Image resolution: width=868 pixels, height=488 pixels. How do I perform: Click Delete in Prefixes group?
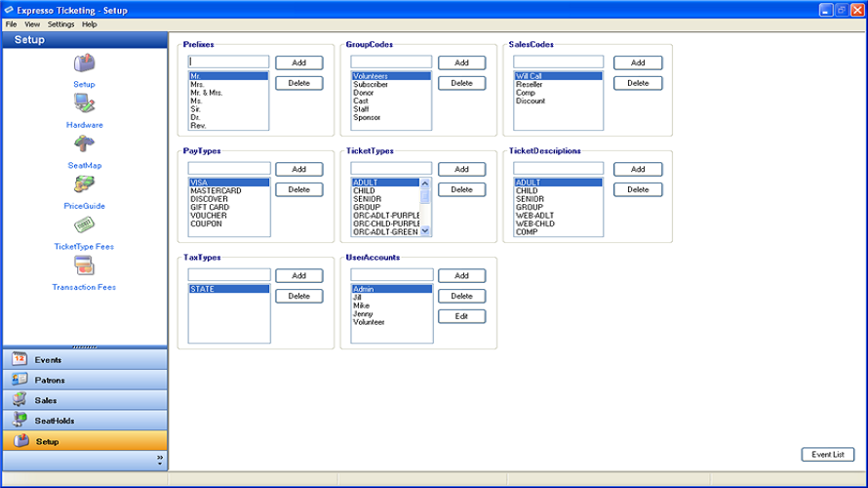click(299, 83)
